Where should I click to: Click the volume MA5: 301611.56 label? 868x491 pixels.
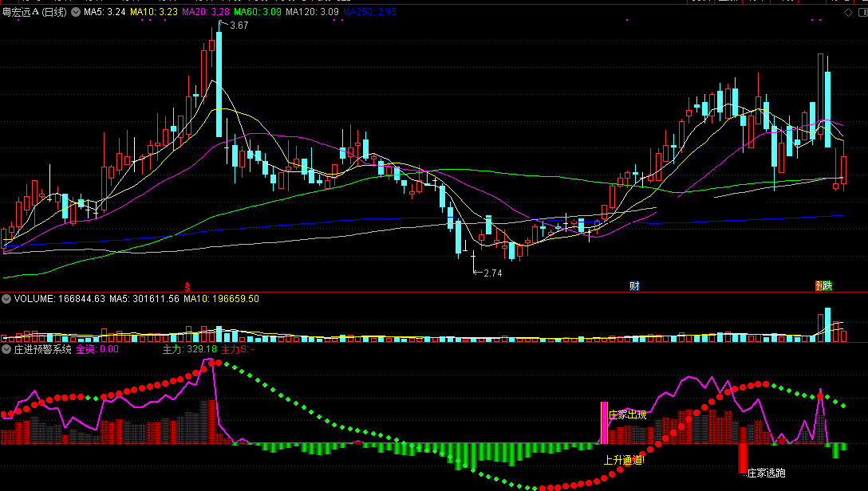pyautogui.click(x=144, y=299)
